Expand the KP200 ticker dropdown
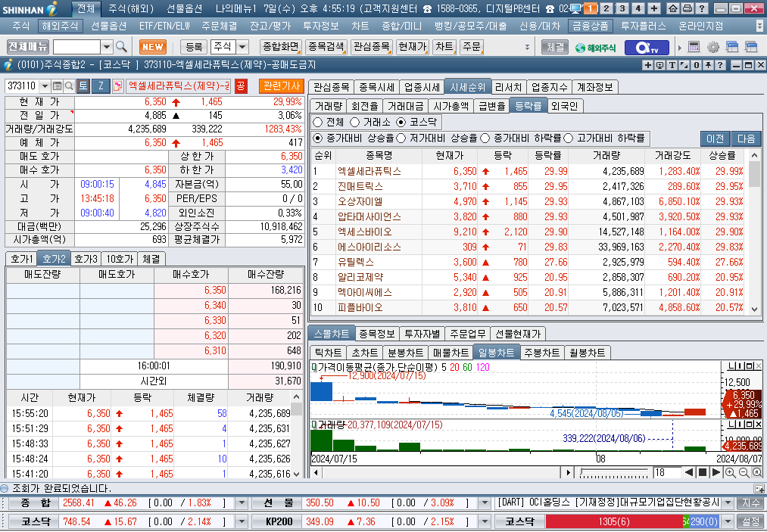This screenshot has height=532, width=767. (x=485, y=521)
